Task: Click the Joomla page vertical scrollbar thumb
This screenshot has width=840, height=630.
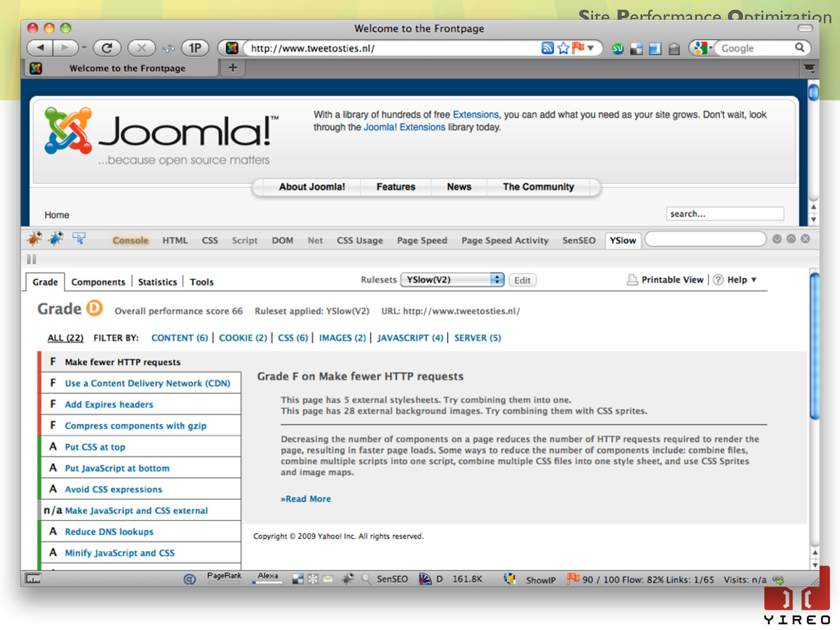Action: 813,92
